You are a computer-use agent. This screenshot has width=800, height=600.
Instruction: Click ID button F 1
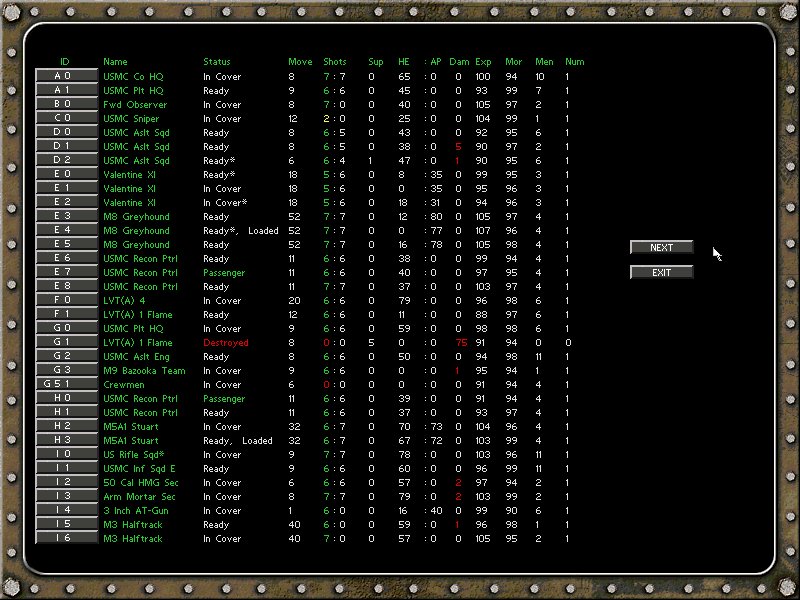pyautogui.click(x=66, y=315)
